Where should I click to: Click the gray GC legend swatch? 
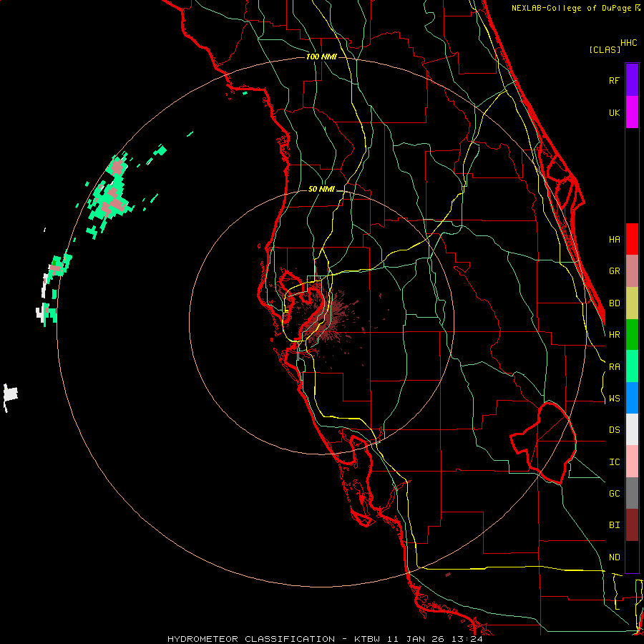(632, 493)
